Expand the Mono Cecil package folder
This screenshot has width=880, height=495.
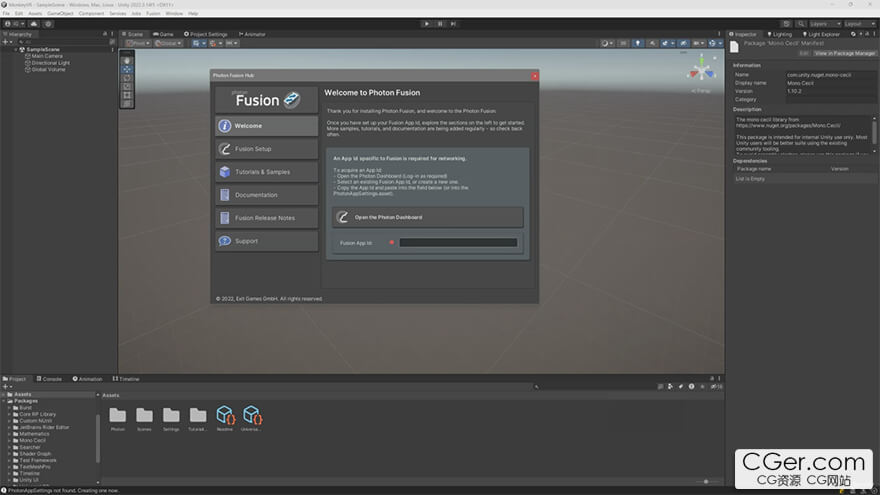tap(10, 441)
